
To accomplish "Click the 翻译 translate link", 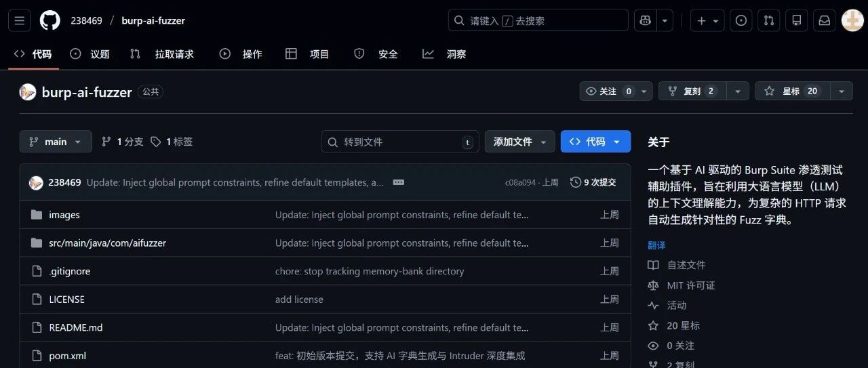I will 656,245.
